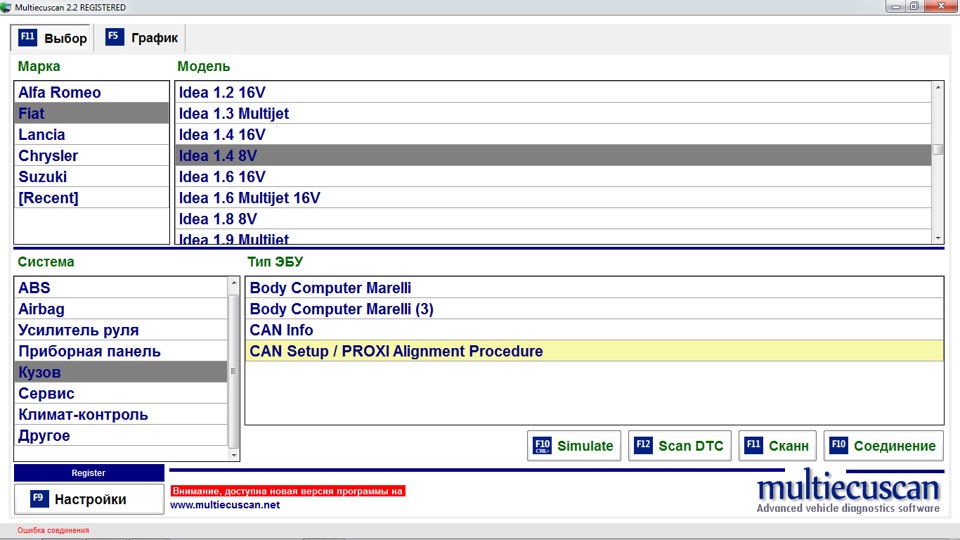
Task: Choose Airbag in the system list
Action: (x=121, y=309)
